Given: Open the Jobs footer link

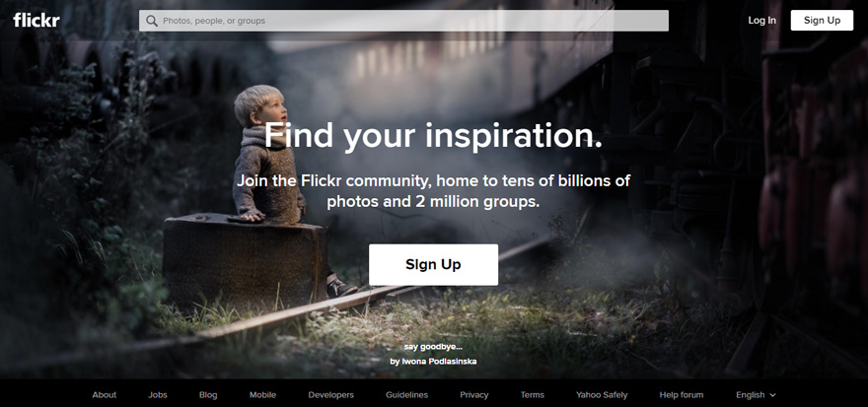Looking at the screenshot, I should (158, 395).
